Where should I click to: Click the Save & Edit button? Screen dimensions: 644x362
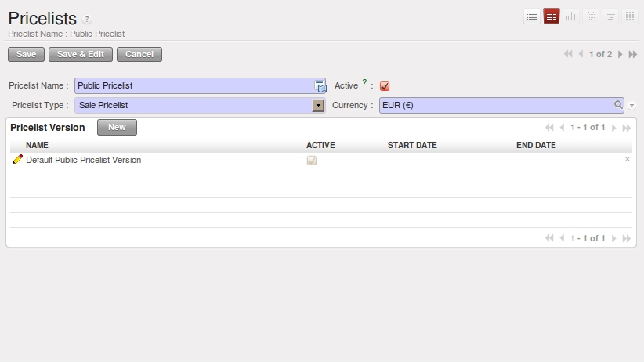(x=81, y=54)
